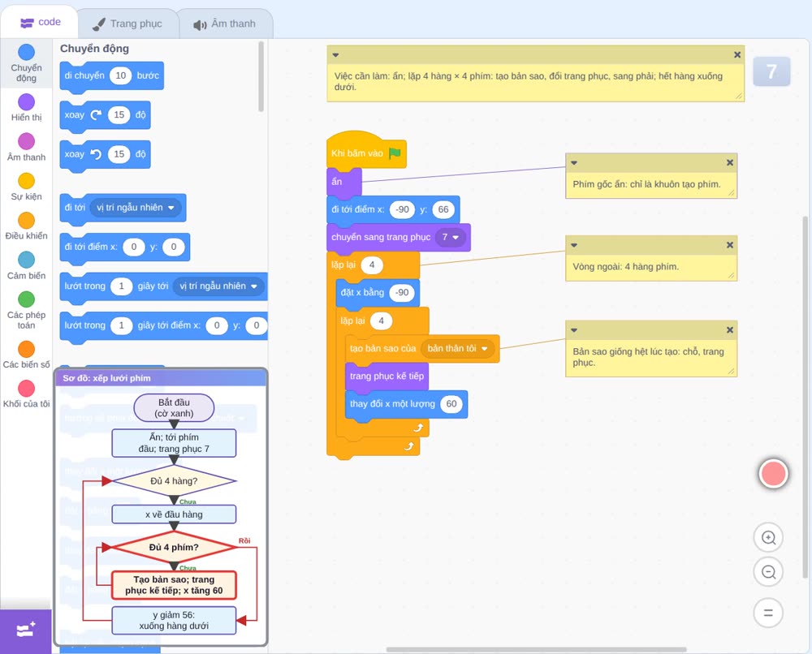Image resolution: width=812 pixels, height=654 pixels.
Task: Zoom out the code workspace
Action: (x=768, y=572)
